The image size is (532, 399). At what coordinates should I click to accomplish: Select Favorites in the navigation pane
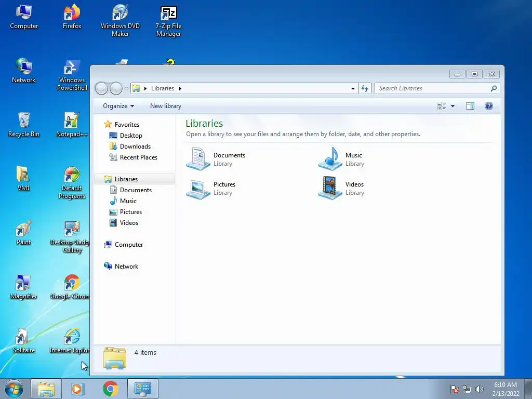pyautogui.click(x=127, y=125)
